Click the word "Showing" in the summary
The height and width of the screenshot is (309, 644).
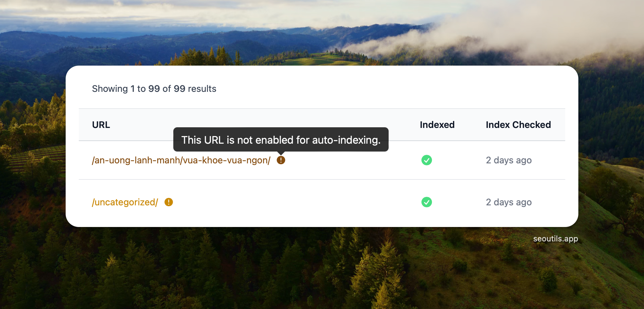click(x=110, y=89)
